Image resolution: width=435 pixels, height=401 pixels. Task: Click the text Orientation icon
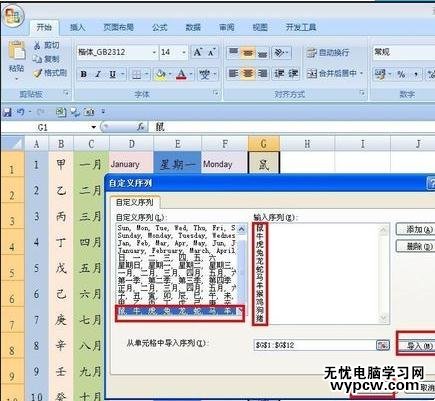tap(279, 52)
